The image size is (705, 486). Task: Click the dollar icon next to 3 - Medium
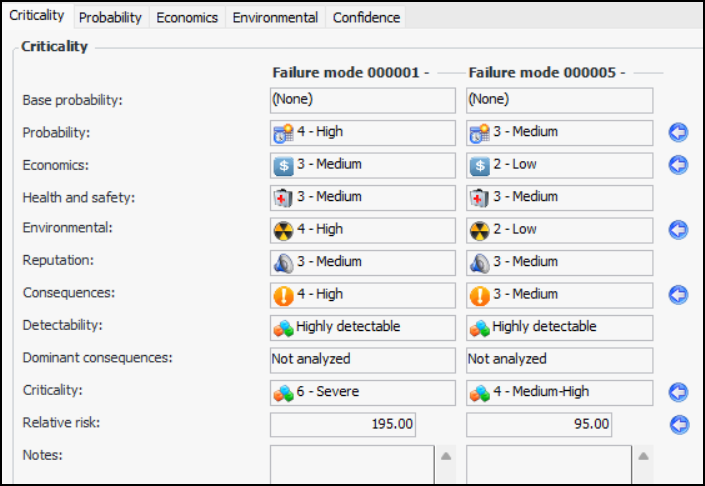pos(283,165)
